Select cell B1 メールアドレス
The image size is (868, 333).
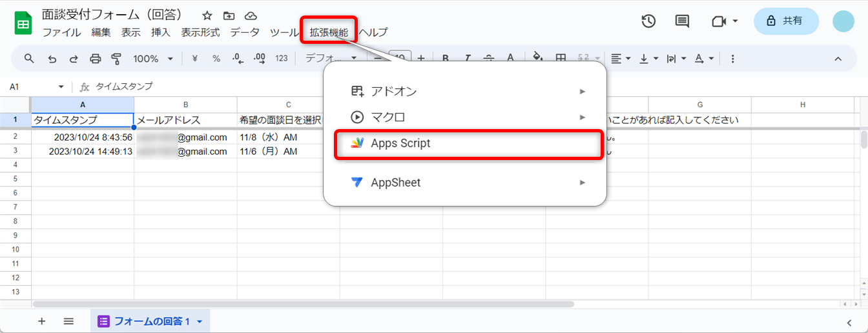(185, 120)
